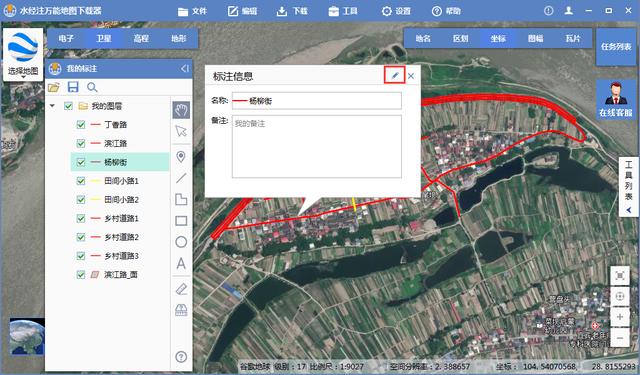Open 在线客服 customer service
640x375 pixels.
[616, 100]
